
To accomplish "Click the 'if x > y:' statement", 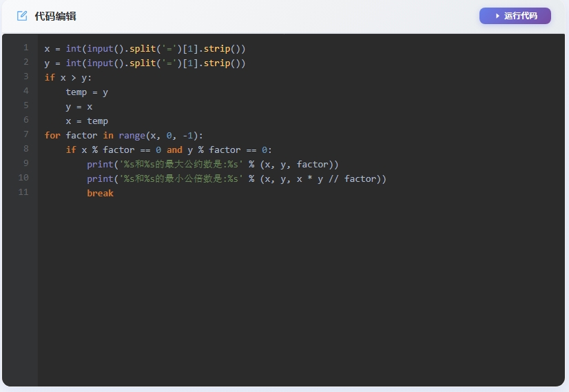I will pos(68,78).
